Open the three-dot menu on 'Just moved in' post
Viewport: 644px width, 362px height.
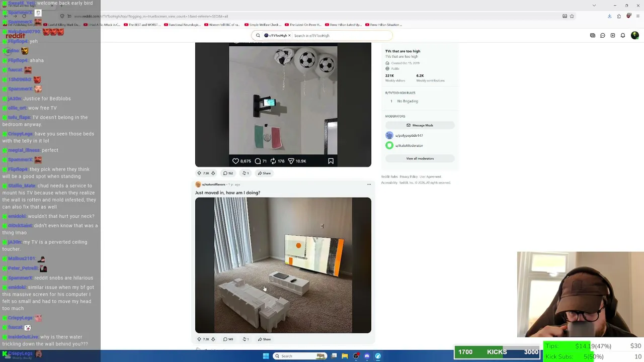pos(369,185)
